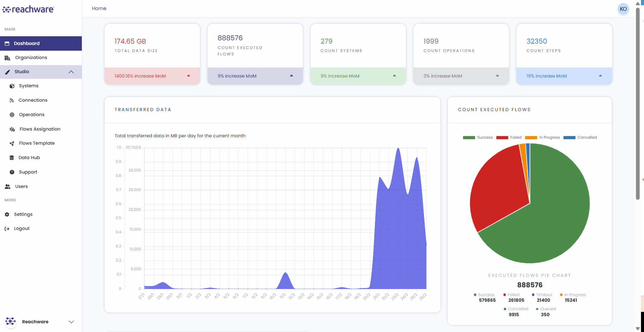This screenshot has height=332, width=644.
Task: Click the Dashboard icon in sidebar
Action: pyautogui.click(x=7, y=44)
